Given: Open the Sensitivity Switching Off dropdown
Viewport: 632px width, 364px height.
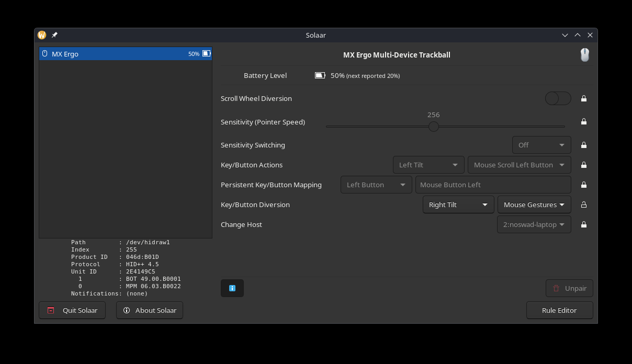Looking at the screenshot, I should pos(541,145).
